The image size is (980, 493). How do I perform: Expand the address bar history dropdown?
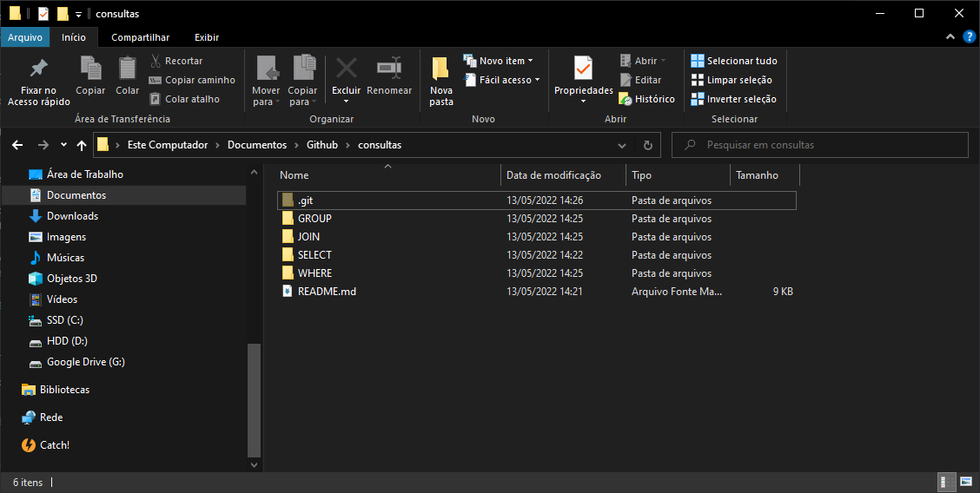(x=622, y=145)
